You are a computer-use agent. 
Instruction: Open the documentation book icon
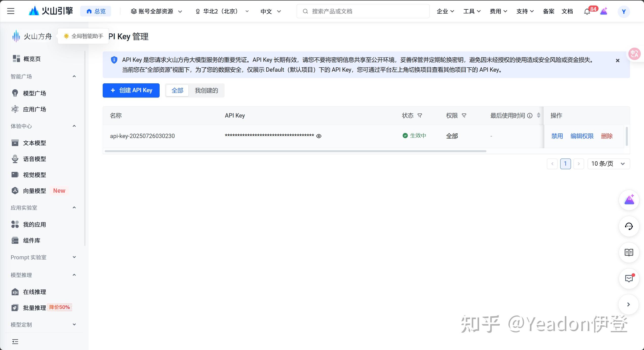629,252
